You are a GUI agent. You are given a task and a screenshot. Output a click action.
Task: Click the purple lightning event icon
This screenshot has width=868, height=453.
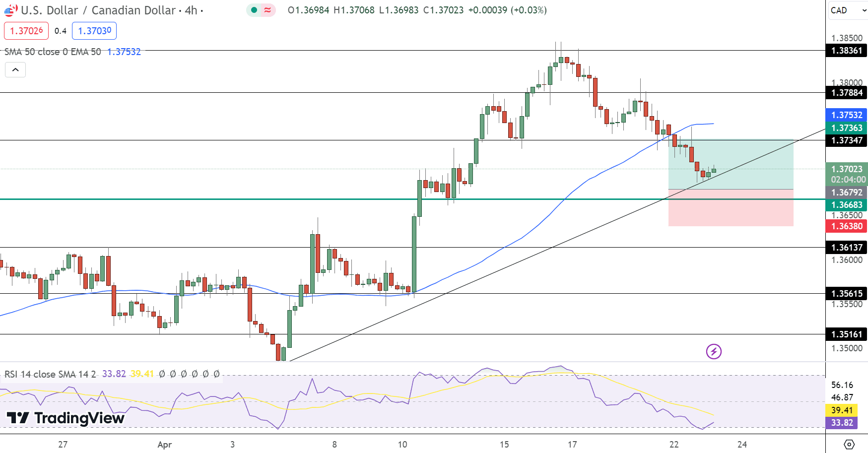(714, 352)
